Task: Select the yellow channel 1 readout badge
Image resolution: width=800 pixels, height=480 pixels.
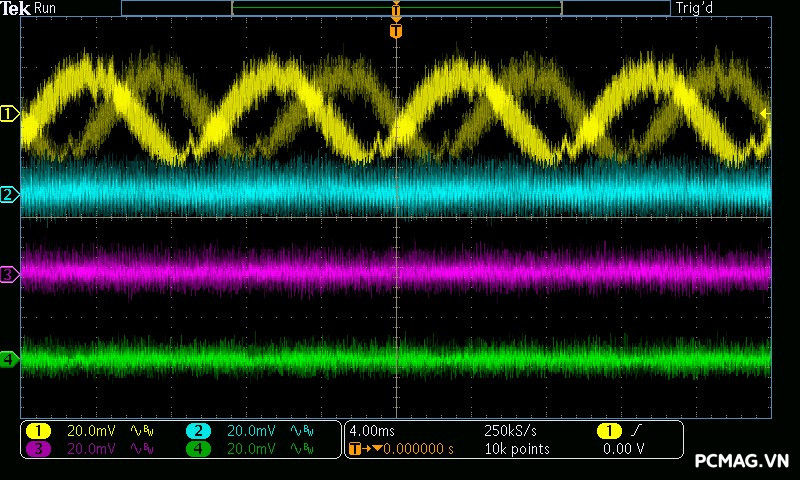Action: pyautogui.click(x=38, y=431)
